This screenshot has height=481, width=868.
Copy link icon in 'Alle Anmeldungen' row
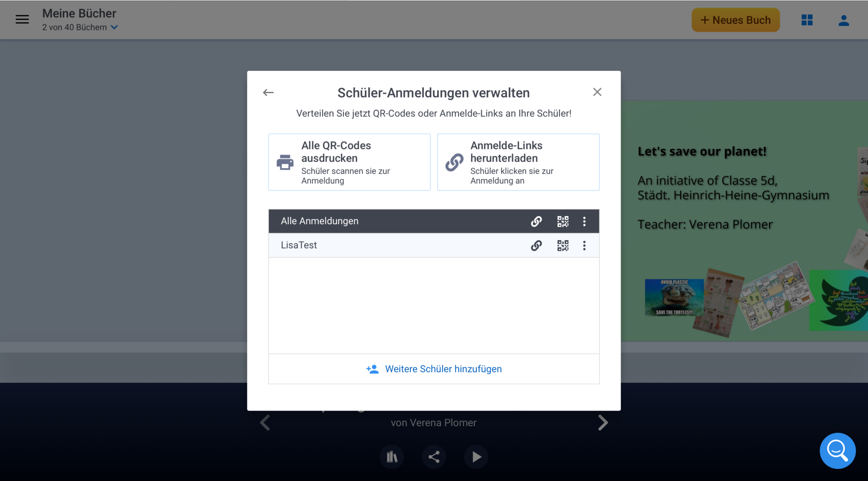click(x=536, y=221)
